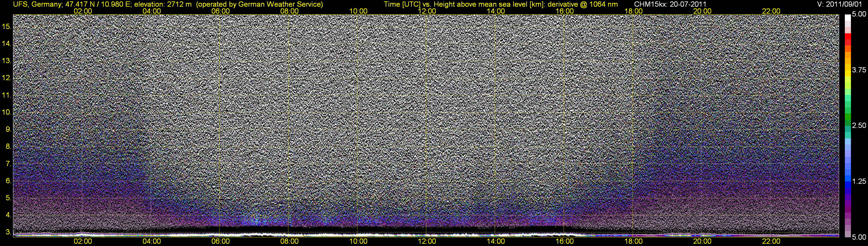The image size is (868, 246).
Task: Click the instrument date "CHM15kx: 20-07-2011"
Action: [x=671, y=4]
